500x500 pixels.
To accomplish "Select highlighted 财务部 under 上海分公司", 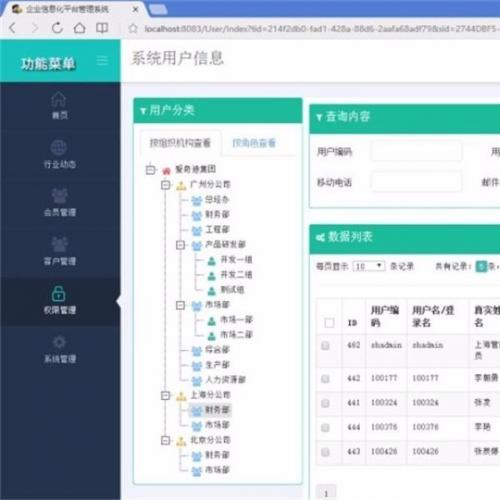I will pos(217,410).
